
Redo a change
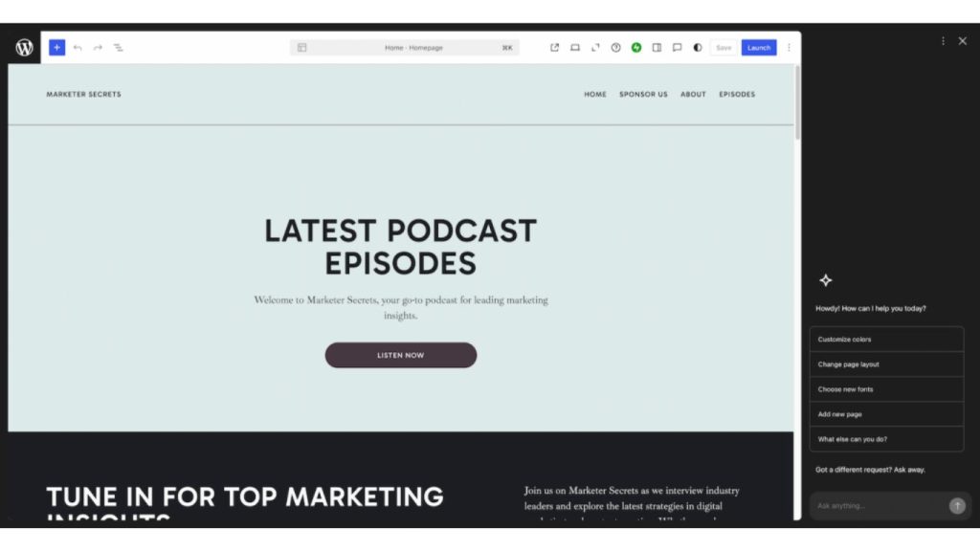point(97,47)
